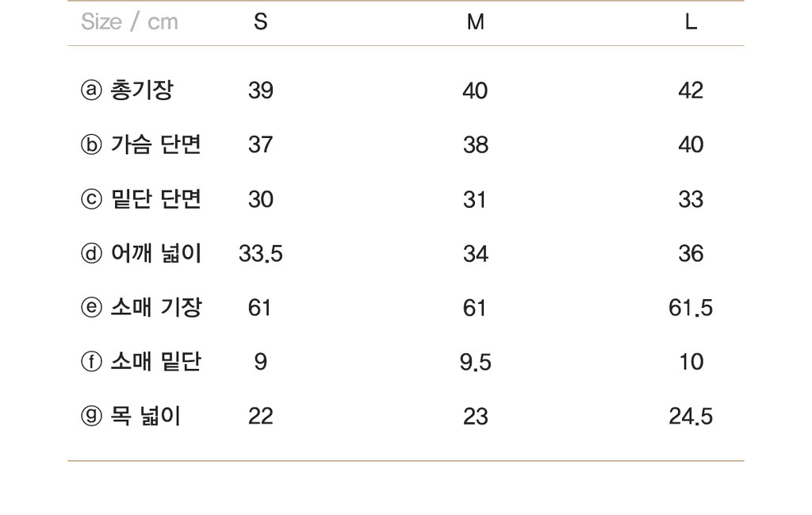Click the circled 'e' icon beside 소매 기장

tap(91, 308)
